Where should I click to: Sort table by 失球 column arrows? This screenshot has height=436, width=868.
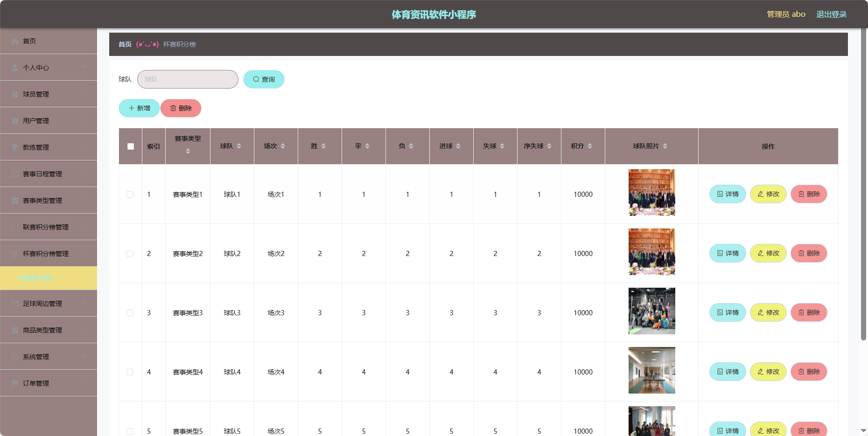coord(502,146)
